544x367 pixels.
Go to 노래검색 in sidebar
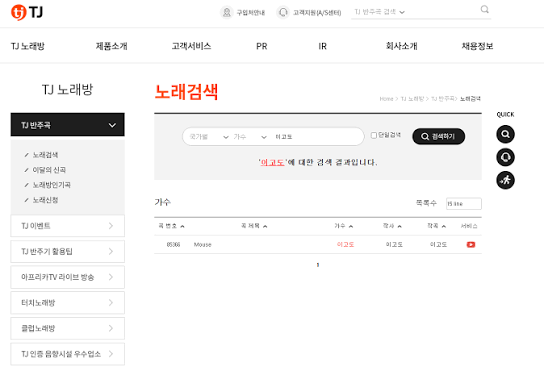click(45, 155)
